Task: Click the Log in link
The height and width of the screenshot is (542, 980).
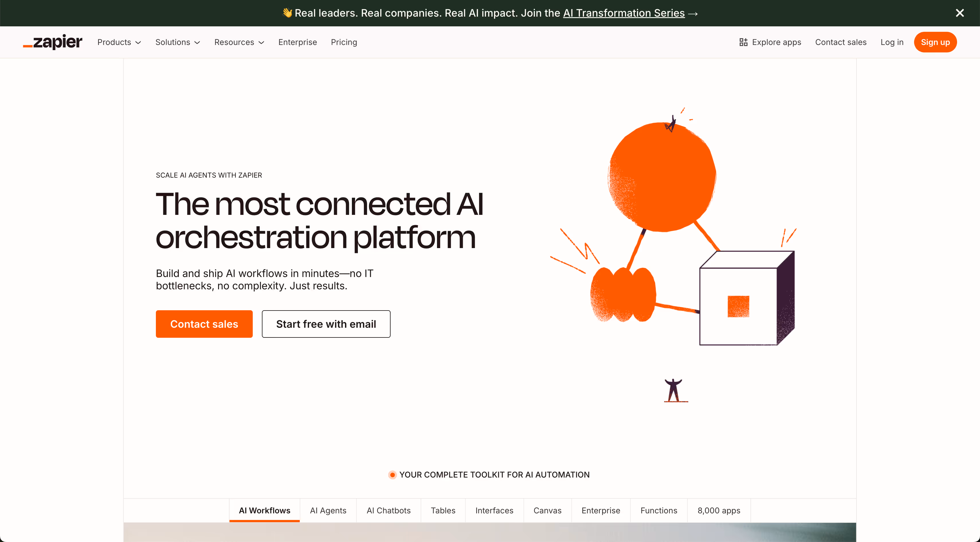Action: (x=892, y=42)
